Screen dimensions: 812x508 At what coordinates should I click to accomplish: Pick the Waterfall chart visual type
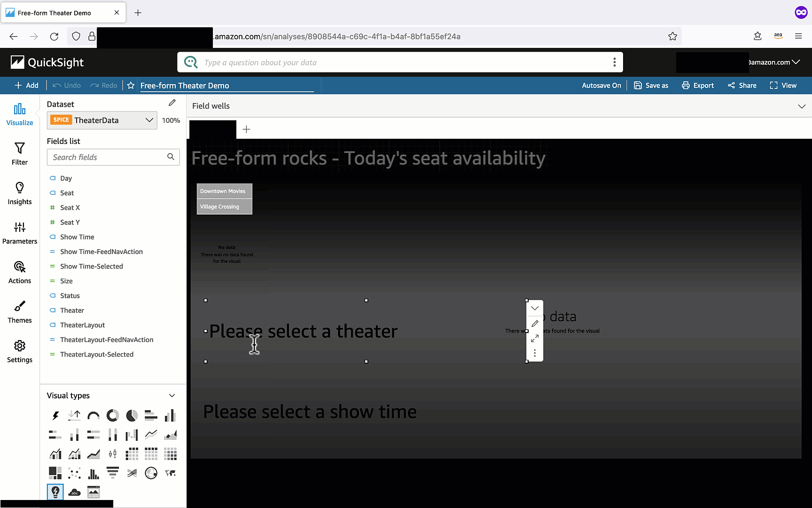click(132, 435)
